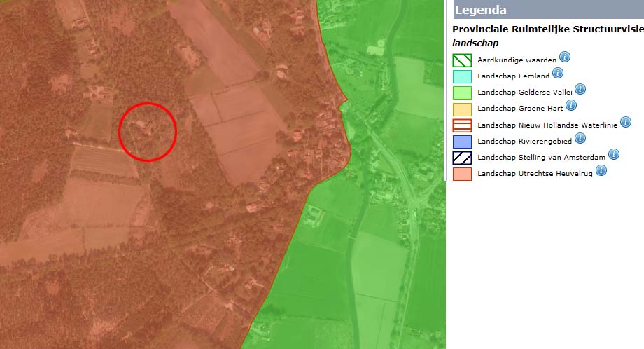Click the 'Provinciale Ruimtelijke Structuurvisie' heading

(548, 29)
